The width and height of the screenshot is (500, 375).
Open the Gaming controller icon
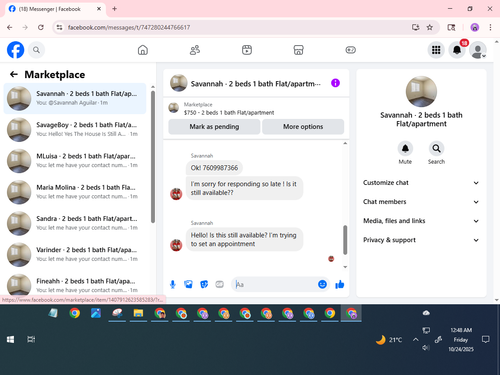(x=350, y=50)
